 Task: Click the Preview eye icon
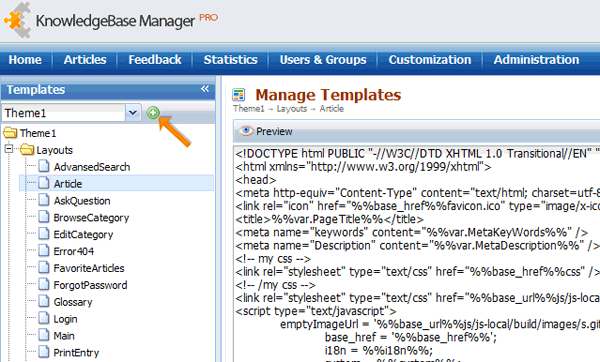(246, 131)
